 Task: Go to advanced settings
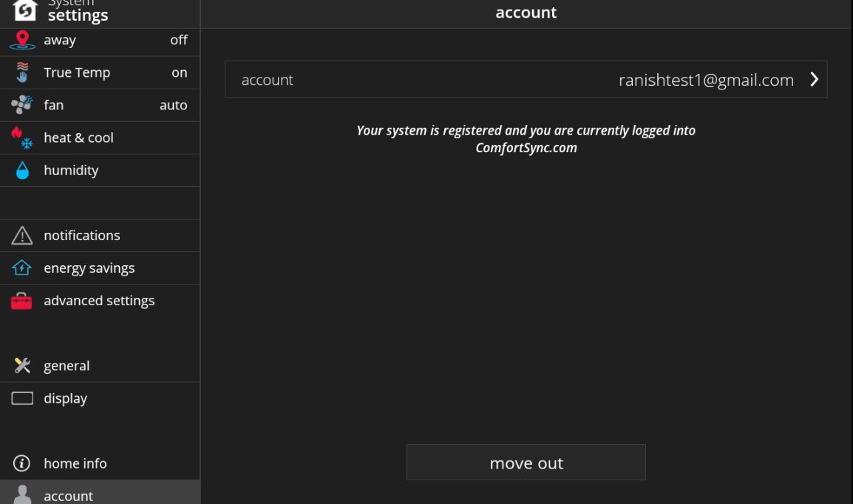(x=100, y=301)
